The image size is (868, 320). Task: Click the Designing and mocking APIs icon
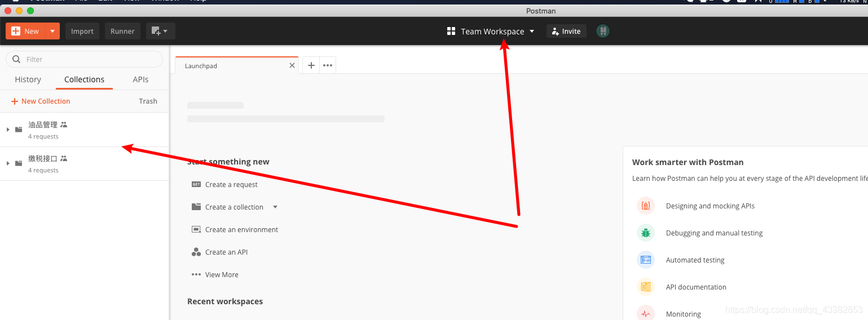click(x=646, y=206)
